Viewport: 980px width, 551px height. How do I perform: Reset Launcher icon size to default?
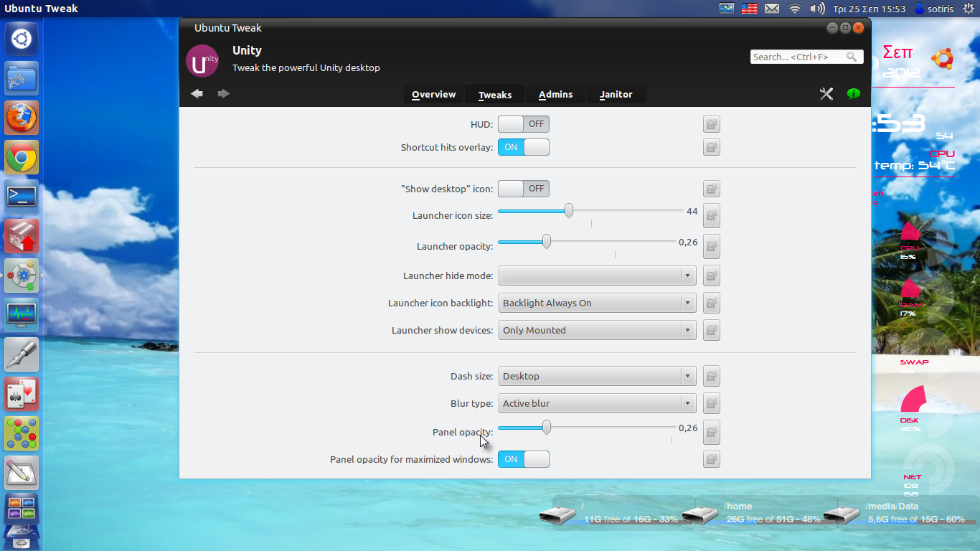click(711, 215)
